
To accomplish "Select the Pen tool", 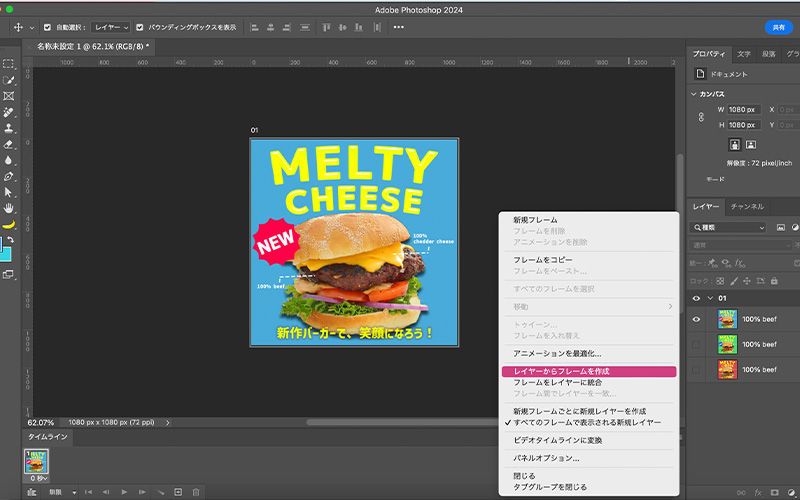I will tap(9, 175).
